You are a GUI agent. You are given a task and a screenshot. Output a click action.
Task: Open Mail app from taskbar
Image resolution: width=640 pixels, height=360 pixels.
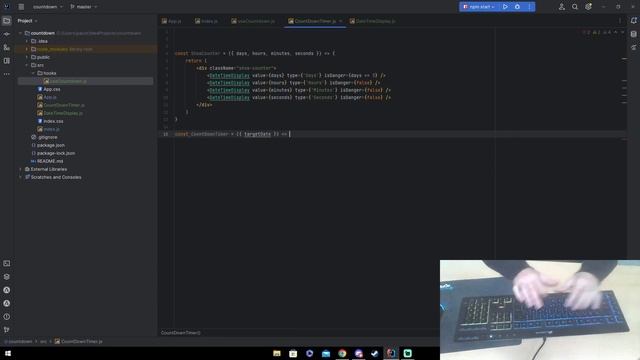(x=326, y=353)
